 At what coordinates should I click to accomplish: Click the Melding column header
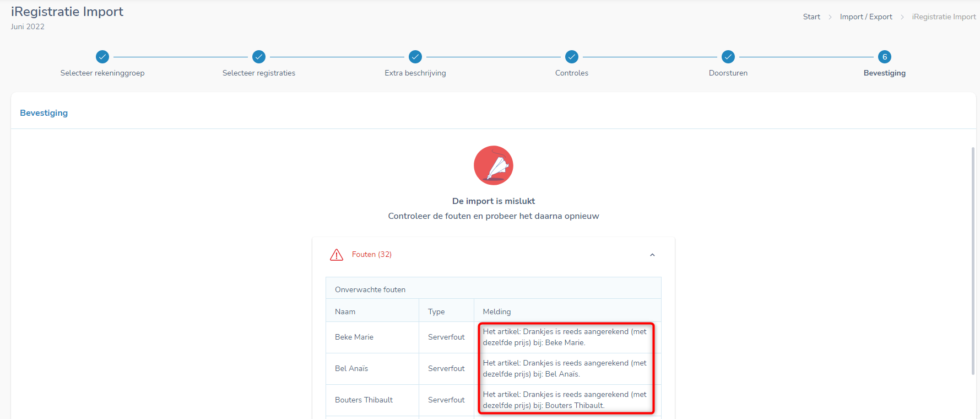(x=497, y=311)
